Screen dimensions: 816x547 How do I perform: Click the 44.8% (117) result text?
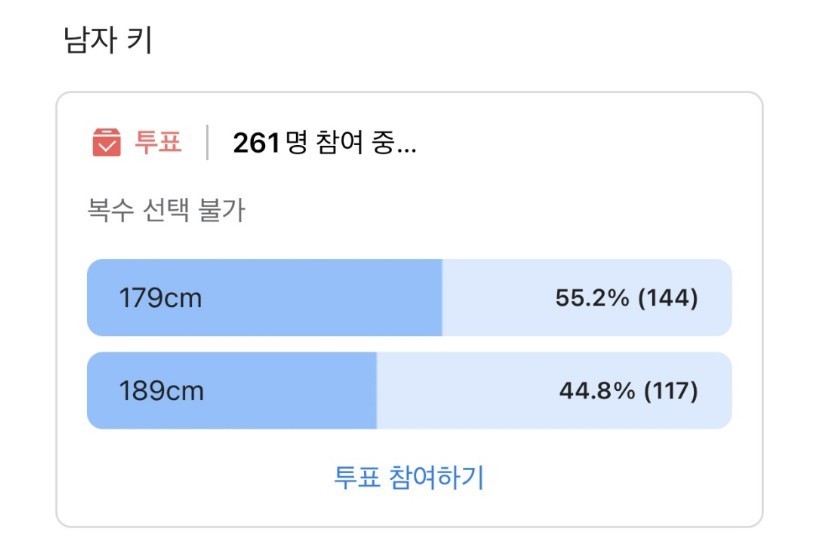point(628,391)
